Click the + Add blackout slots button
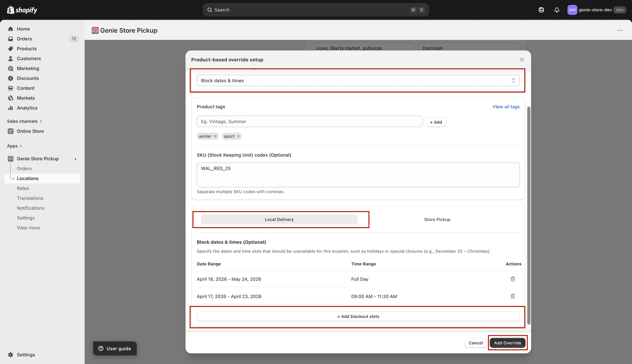 (358, 317)
